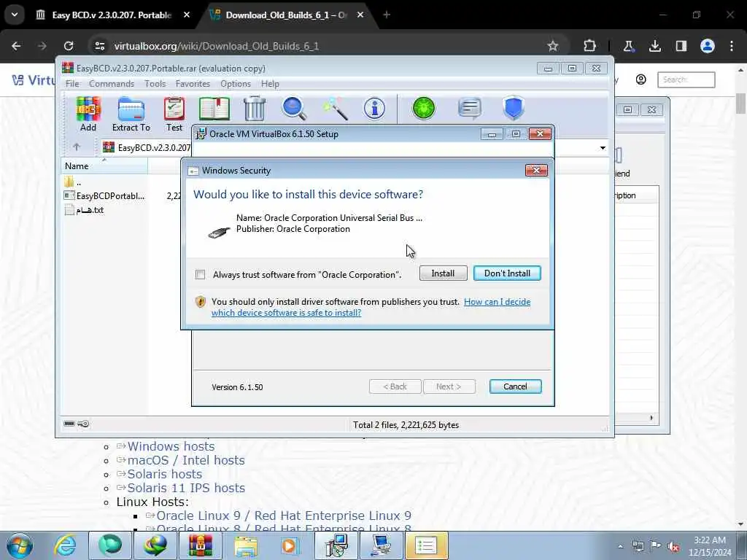This screenshot has width=747, height=560.
Task: Open the Commands menu
Action: pos(112,84)
